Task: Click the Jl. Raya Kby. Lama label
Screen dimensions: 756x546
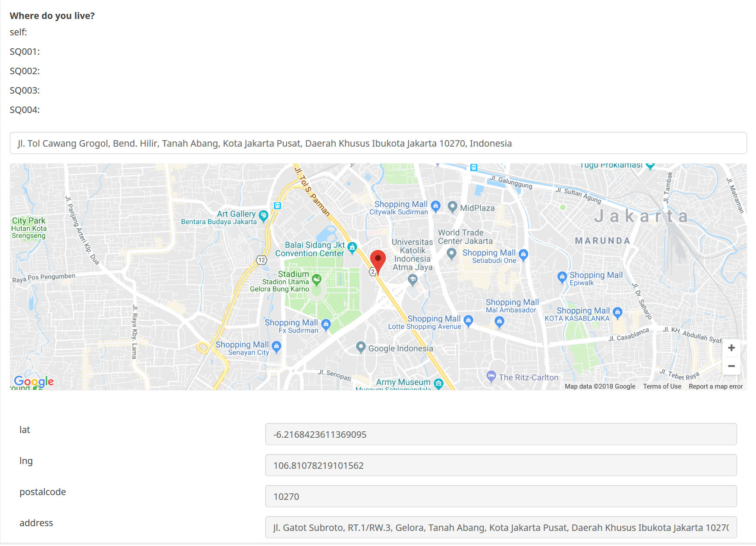Action: pyautogui.click(x=135, y=332)
